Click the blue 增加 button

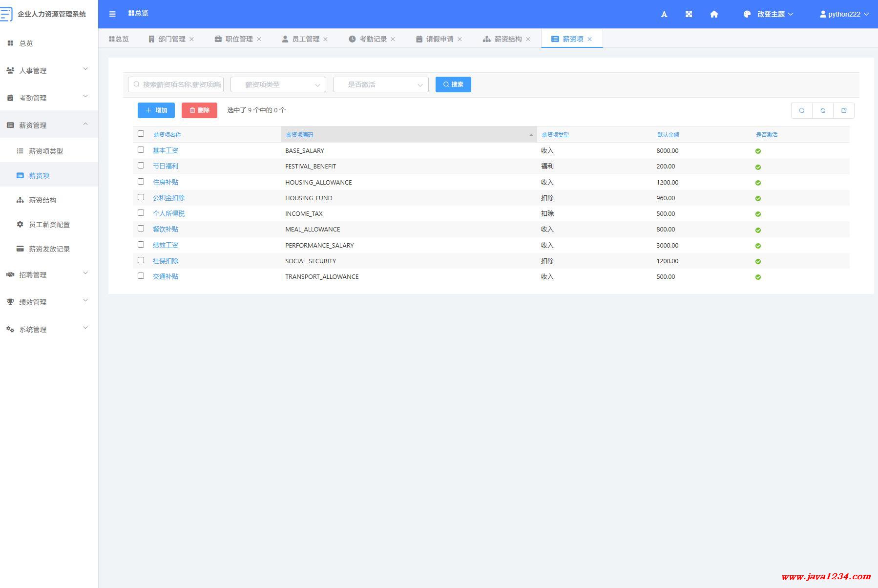156,110
